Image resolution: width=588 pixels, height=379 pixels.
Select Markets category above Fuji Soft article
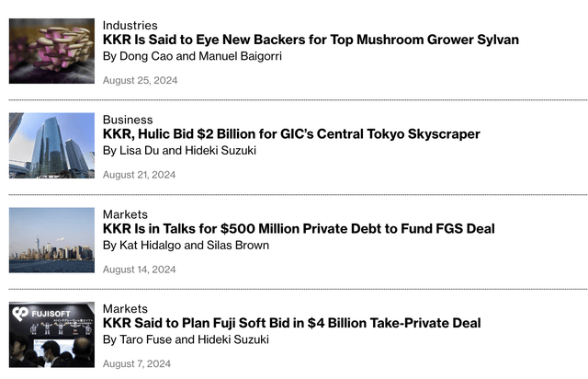[x=125, y=309]
